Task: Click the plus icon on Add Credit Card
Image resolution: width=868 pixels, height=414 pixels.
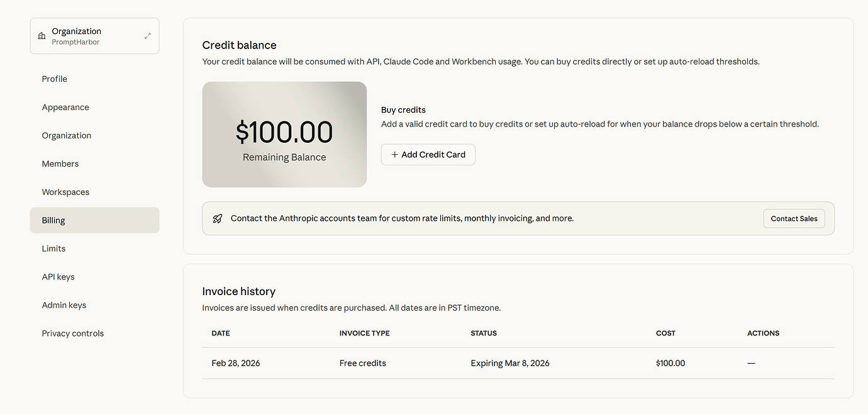Action: (x=394, y=155)
